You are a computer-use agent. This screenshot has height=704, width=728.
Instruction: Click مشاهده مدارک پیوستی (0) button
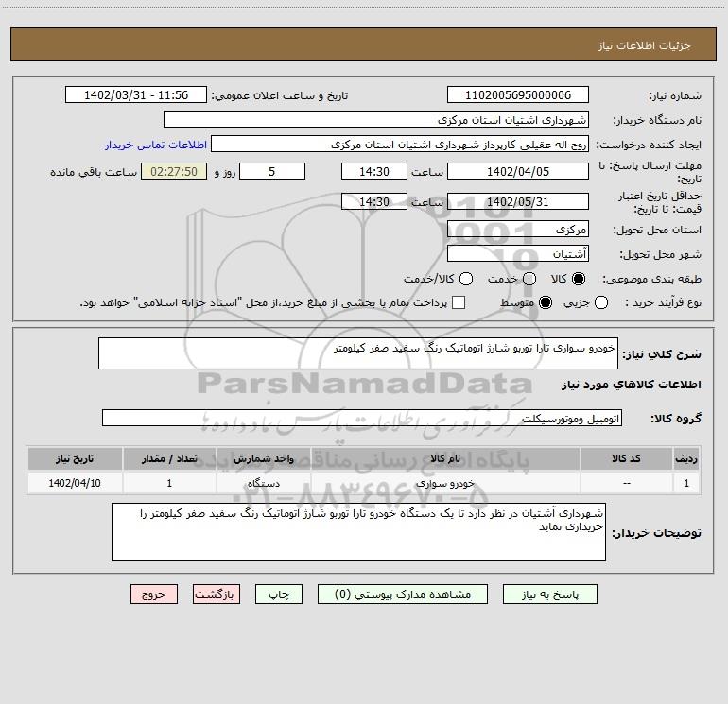403,594
